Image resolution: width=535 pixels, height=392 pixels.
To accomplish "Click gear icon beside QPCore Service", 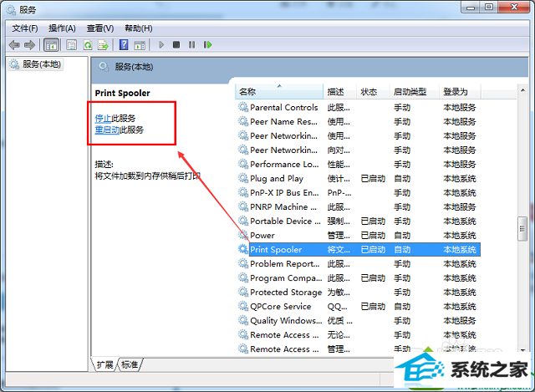I will point(243,306).
